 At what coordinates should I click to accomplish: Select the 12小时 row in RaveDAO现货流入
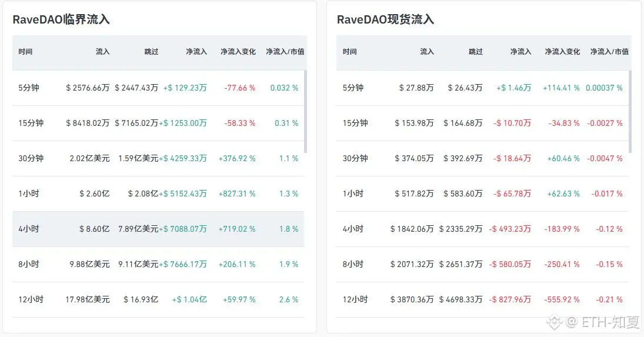click(483, 299)
